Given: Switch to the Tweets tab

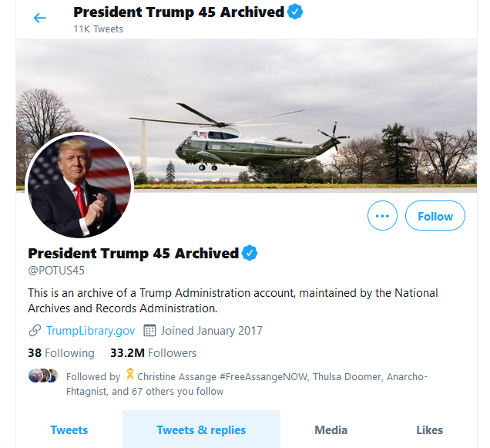Looking at the screenshot, I should [69, 429].
